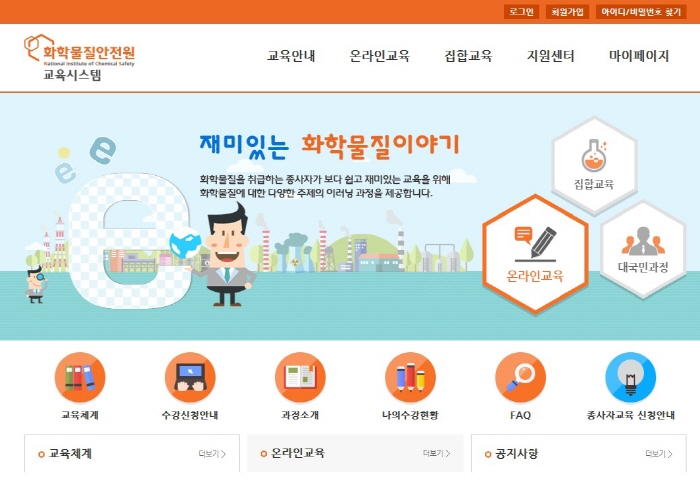
Task: Expand 더보기 in the 교육체계 panel
Action: pyautogui.click(x=212, y=454)
